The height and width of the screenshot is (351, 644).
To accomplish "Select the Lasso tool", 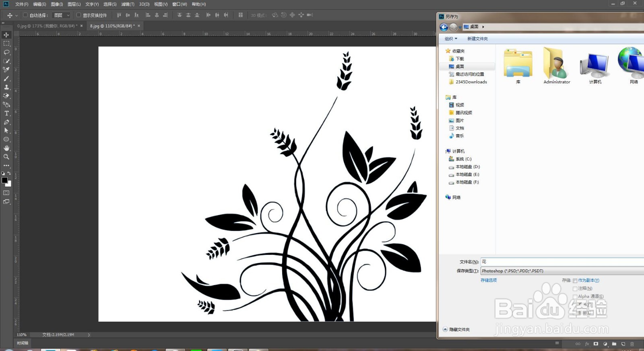I will [x=6, y=52].
